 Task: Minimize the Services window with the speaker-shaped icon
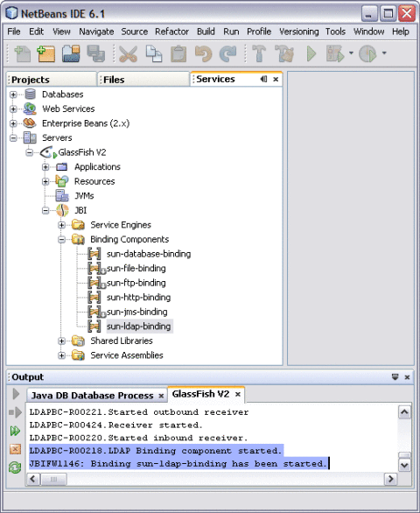(x=263, y=79)
